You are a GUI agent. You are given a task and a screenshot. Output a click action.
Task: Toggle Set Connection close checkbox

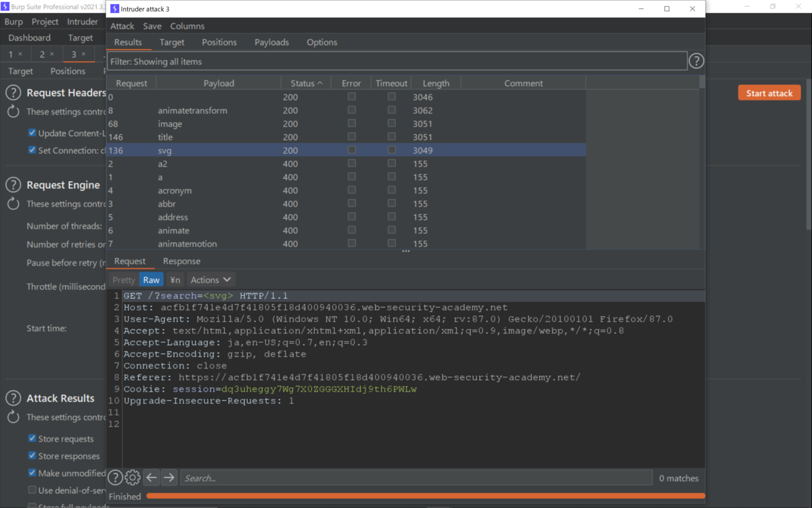[32, 150]
